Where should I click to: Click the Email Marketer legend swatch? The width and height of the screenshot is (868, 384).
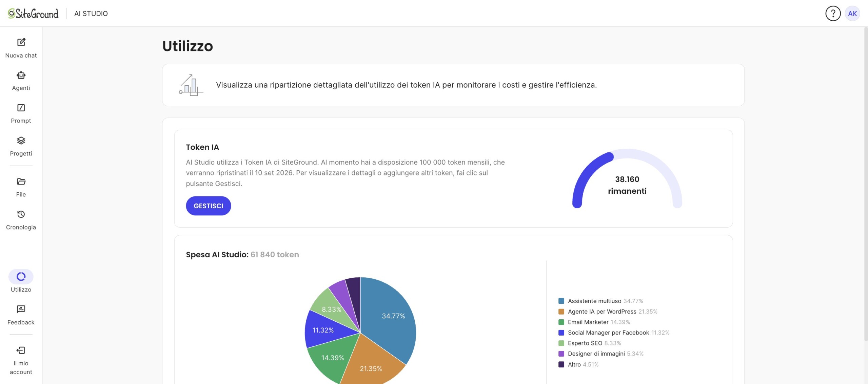pos(561,322)
